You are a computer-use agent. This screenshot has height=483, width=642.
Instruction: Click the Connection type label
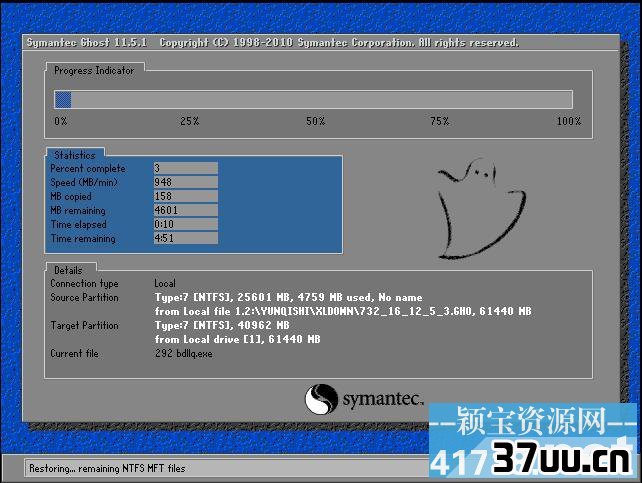point(84,283)
